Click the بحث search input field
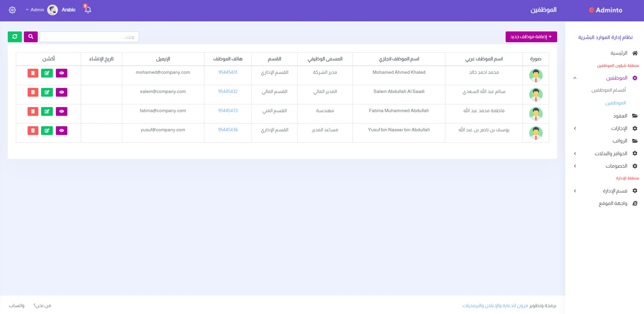Viewport: 644px width, 314px height. [x=89, y=37]
